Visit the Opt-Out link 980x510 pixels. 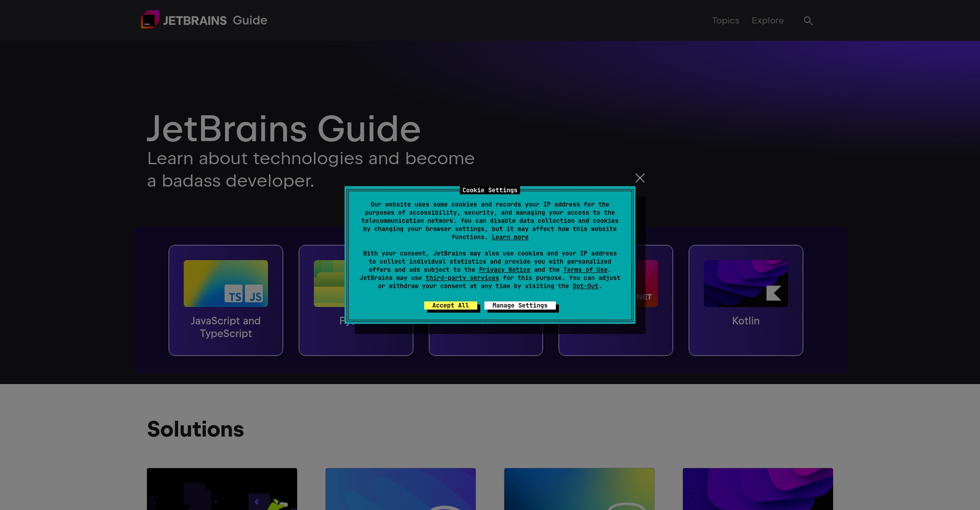pos(585,286)
